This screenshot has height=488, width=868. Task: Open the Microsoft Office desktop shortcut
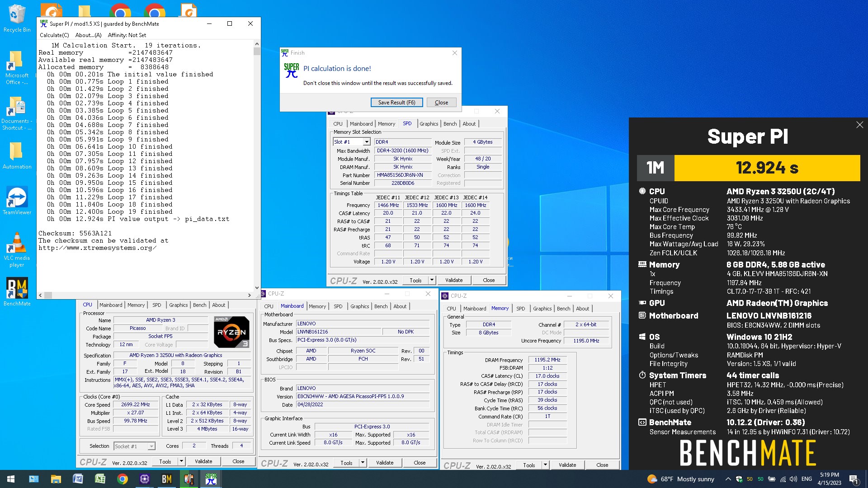pyautogui.click(x=17, y=67)
